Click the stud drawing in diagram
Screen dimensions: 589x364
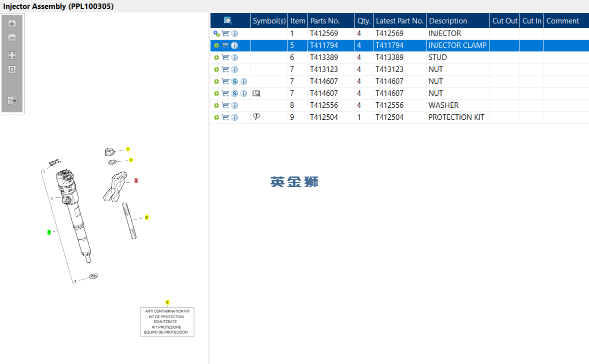(x=129, y=221)
